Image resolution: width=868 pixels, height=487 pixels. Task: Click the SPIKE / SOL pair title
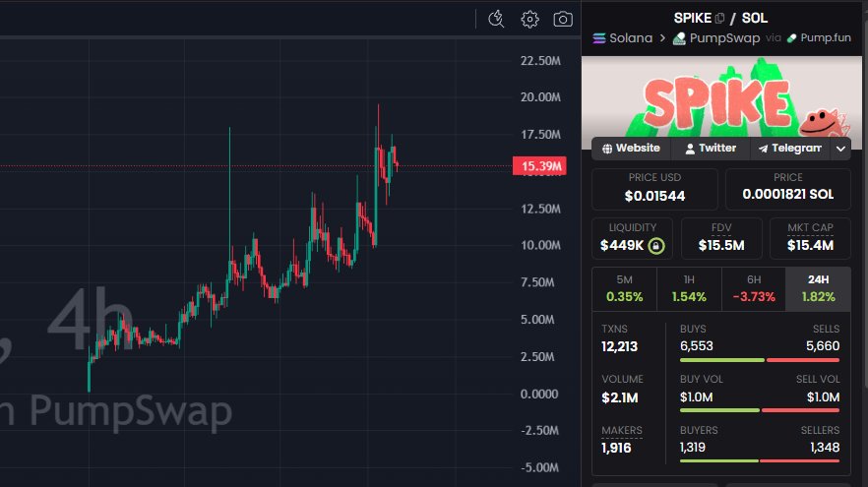pyautogui.click(x=720, y=19)
